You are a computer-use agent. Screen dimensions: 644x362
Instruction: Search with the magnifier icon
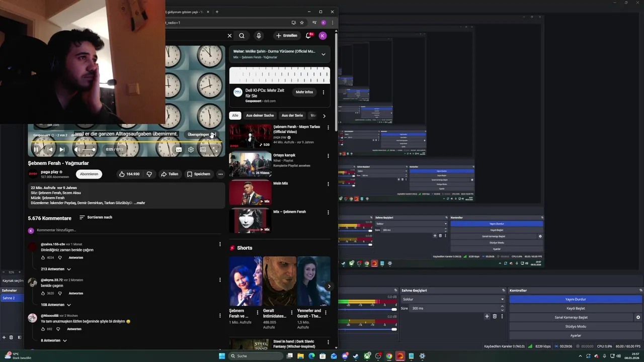click(x=242, y=36)
